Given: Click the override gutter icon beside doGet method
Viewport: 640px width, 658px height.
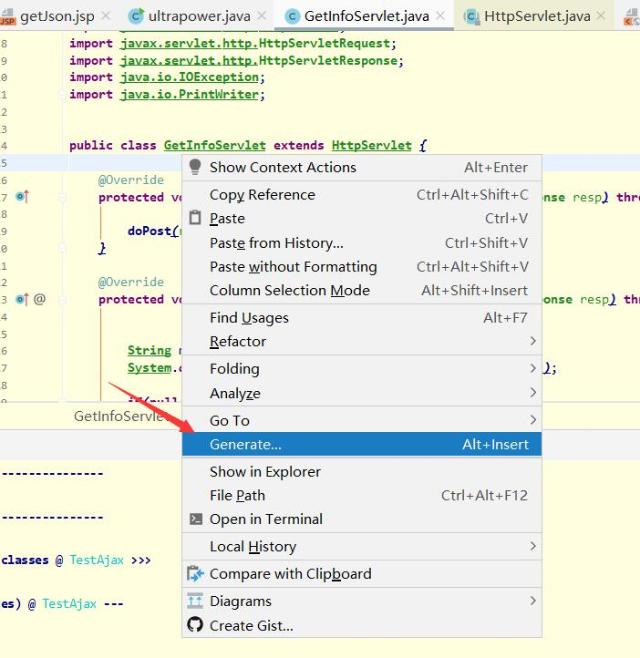Looking at the screenshot, I should (22, 197).
